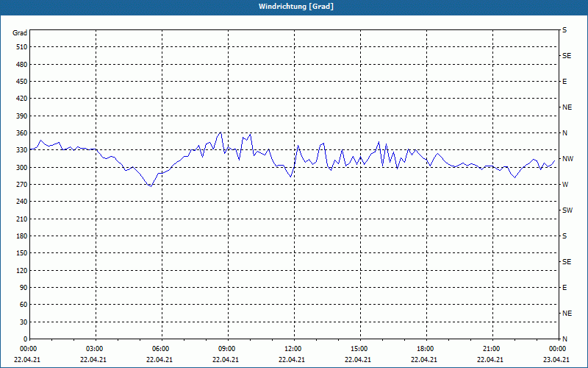588x368 pixels.
Task: Click the 180 degree axis label
Action: point(22,236)
